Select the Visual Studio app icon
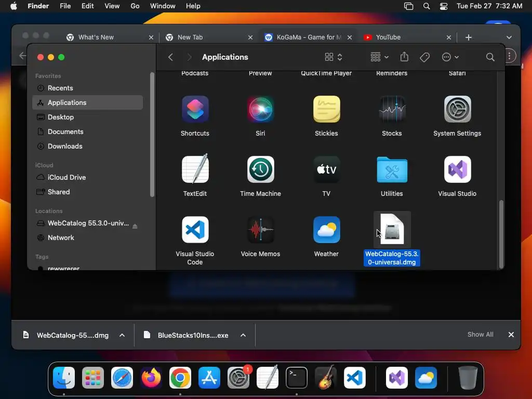 point(457,169)
